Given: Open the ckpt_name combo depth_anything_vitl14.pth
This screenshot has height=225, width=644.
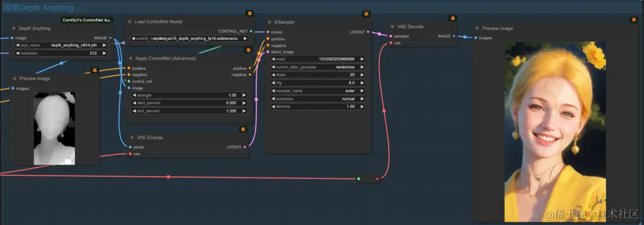Looking at the screenshot, I should (x=61, y=45).
